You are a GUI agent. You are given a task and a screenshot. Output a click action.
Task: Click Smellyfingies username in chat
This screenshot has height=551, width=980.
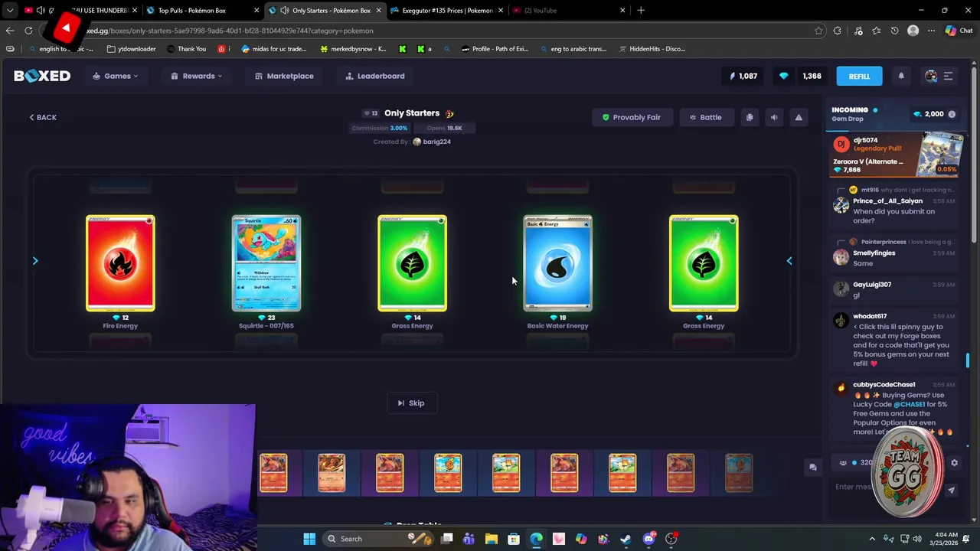point(874,253)
